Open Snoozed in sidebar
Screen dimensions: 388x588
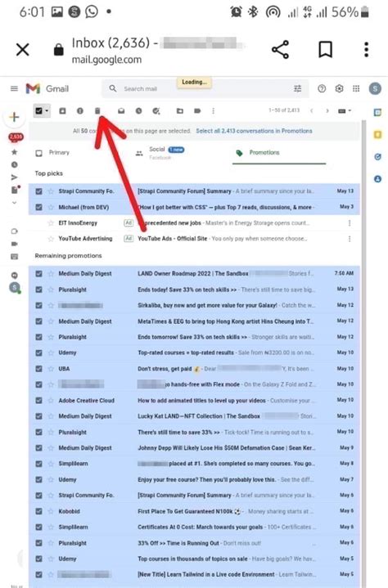pyautogui.click(x=14, y=164)
